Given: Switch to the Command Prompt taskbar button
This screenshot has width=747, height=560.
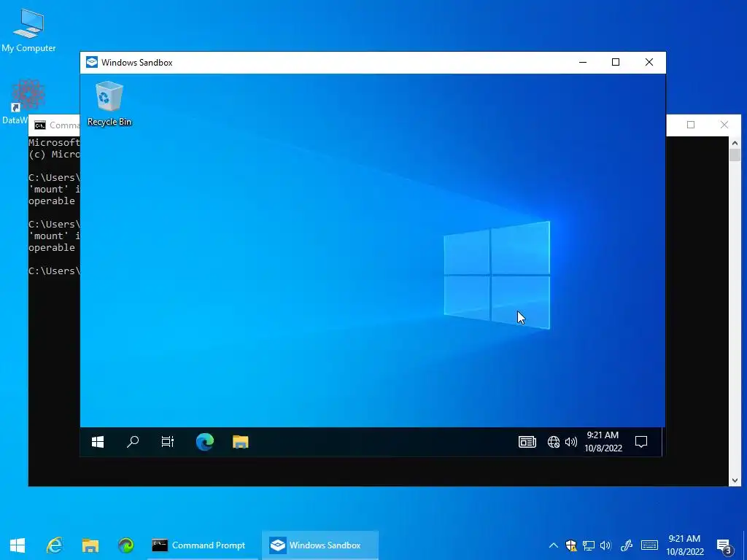Looking at the screenshot, I should tap(201, 545).
